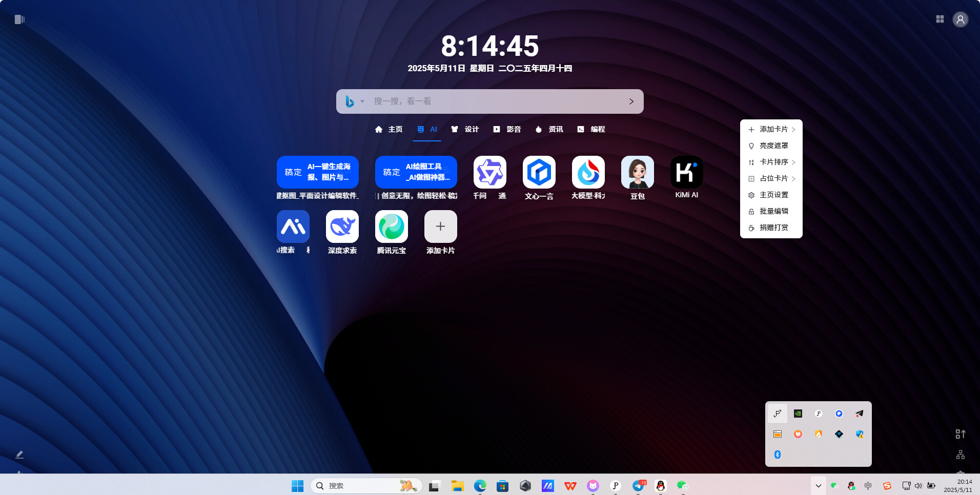Switch to the 影音 tab

[x=507, y=129]
